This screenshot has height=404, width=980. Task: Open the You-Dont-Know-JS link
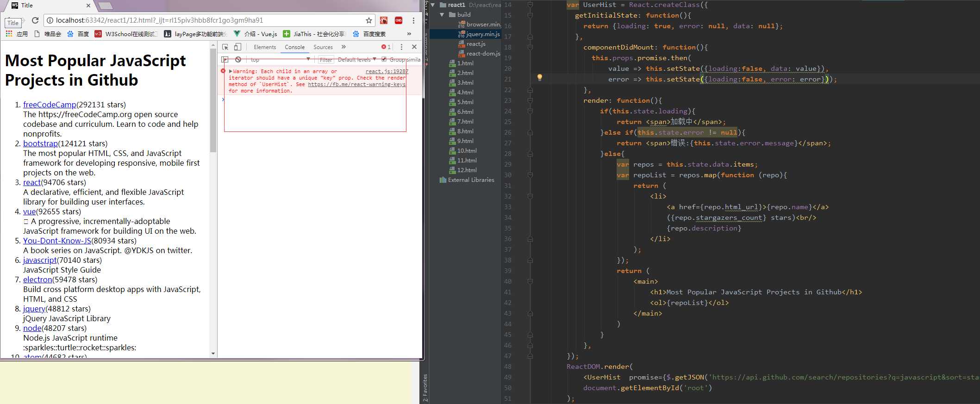[57, 241]
